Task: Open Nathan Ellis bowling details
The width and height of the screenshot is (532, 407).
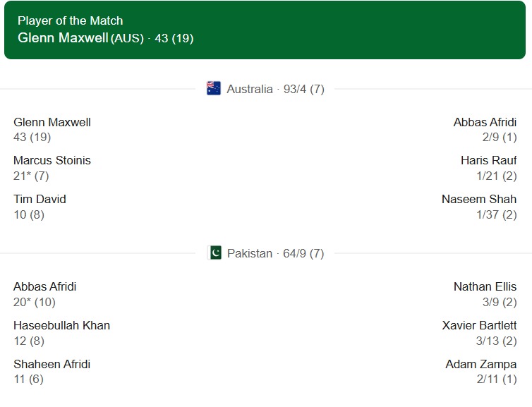Action: (x=485, y=286)
